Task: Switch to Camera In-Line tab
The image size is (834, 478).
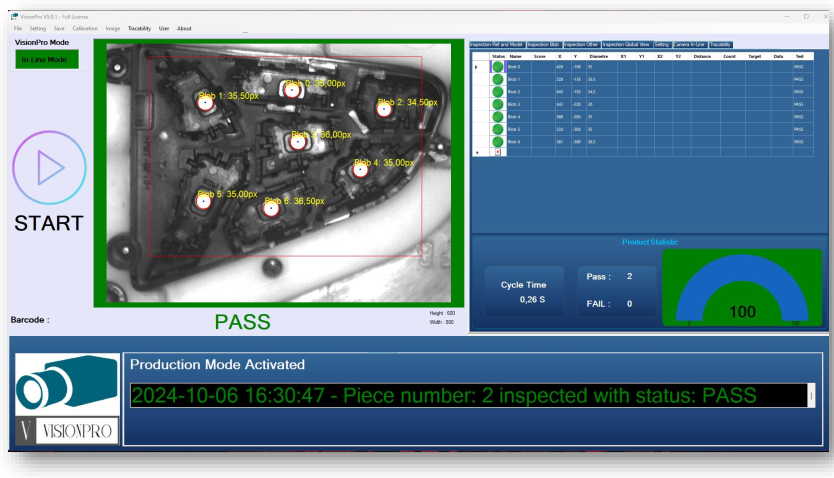Action: (x=689, y=44)
